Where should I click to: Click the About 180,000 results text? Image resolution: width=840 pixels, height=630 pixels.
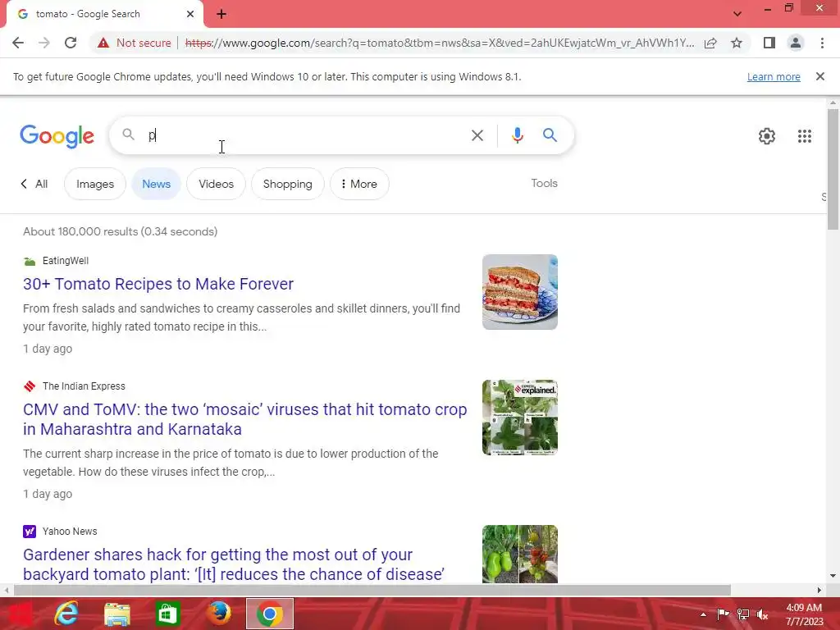tap(120, 231)
